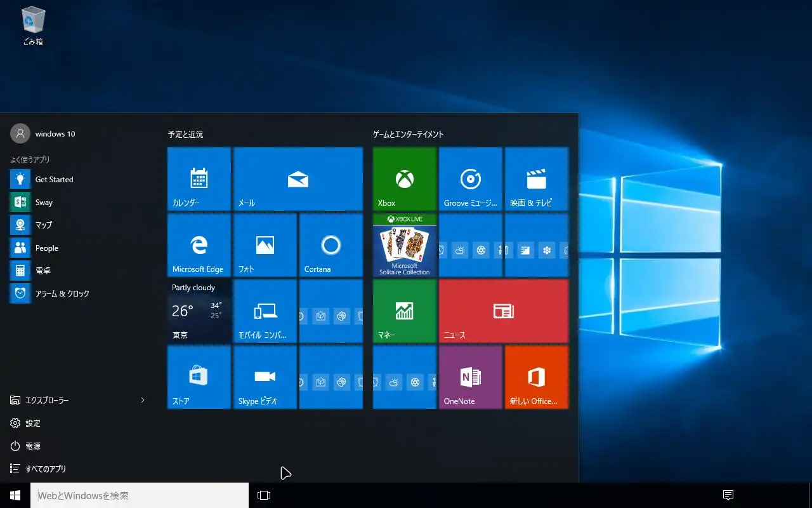Open the Groove ミュージック tile
812x508 pixels.
(471, 179)
